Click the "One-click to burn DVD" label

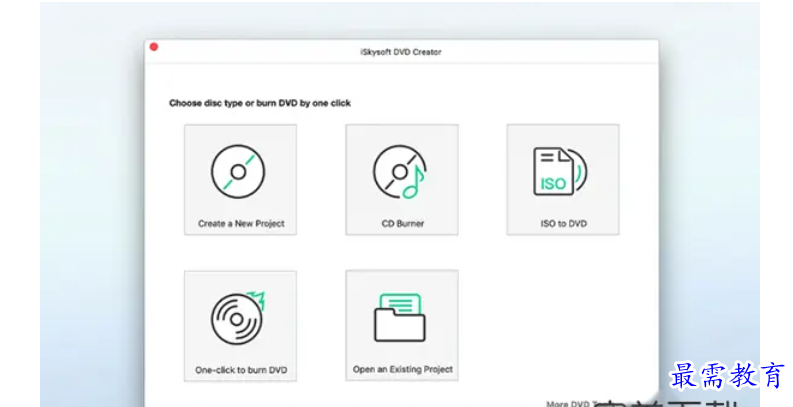pos(241,370)
